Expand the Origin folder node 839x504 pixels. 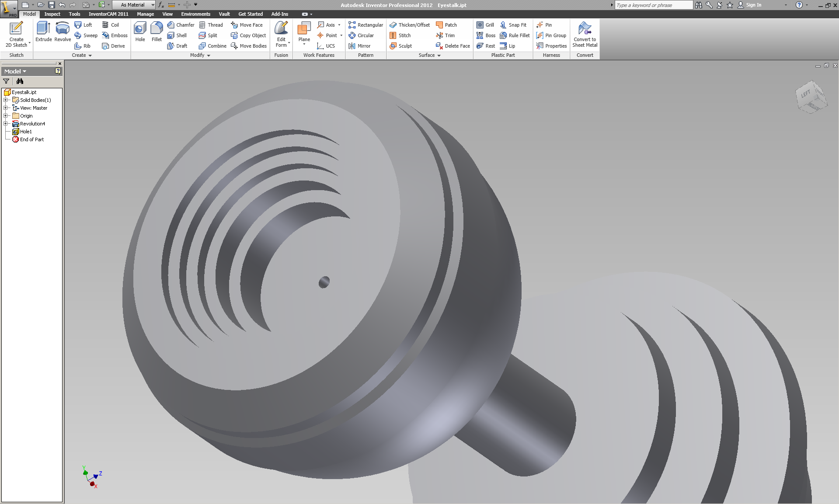pos(6,116)
